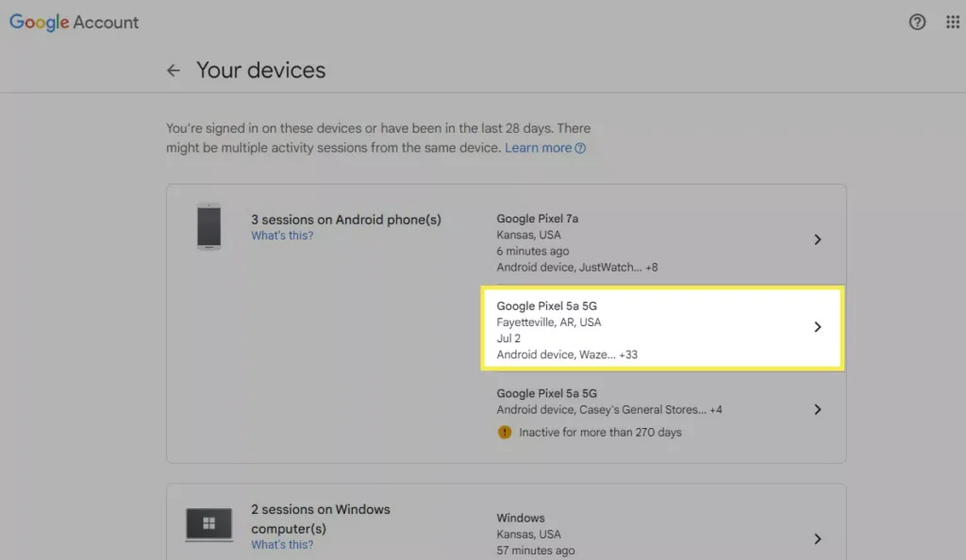Screen dimensions: 966x560
Task: Expand Google Pixel 7a details chevron
Action: click(x=818, y=240)
